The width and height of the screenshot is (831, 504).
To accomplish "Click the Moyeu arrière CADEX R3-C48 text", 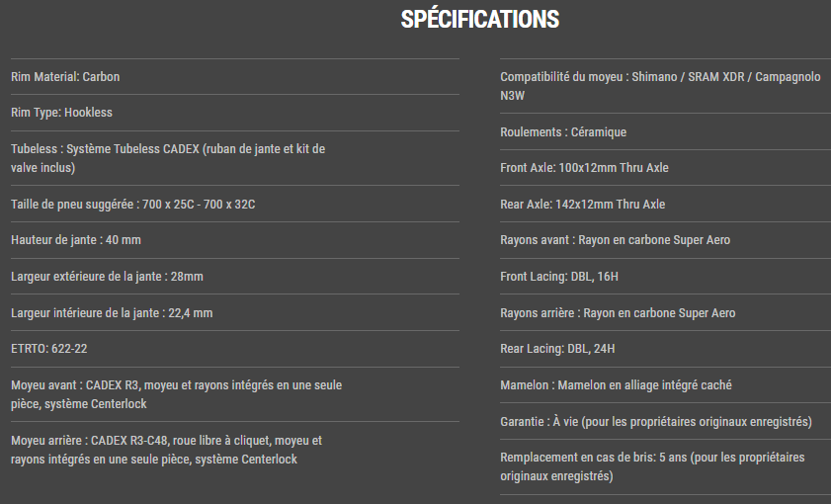I will tap(168, 450).
